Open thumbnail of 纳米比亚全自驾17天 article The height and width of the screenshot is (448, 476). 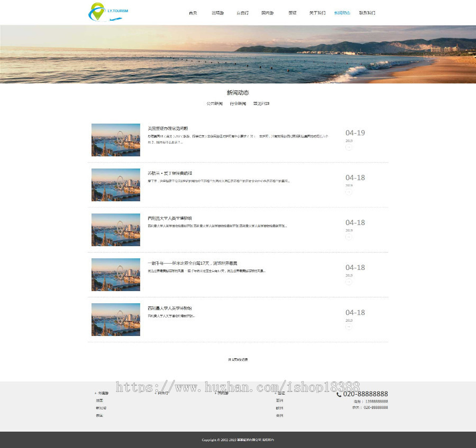[x=116, y=275]
